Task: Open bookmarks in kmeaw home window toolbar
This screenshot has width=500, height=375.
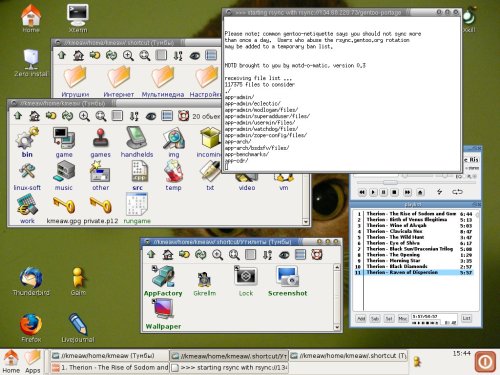Action: tap(51, 116)
